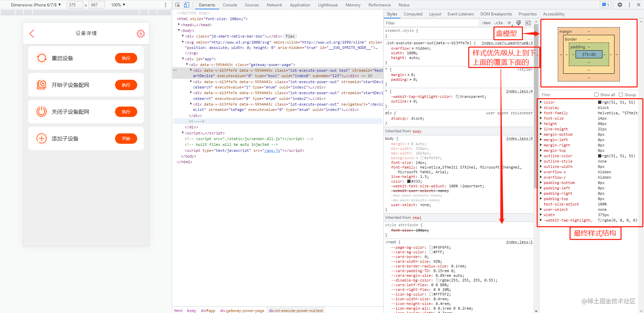
Task: Toggle the .cls class editor button
Action: 499,23
